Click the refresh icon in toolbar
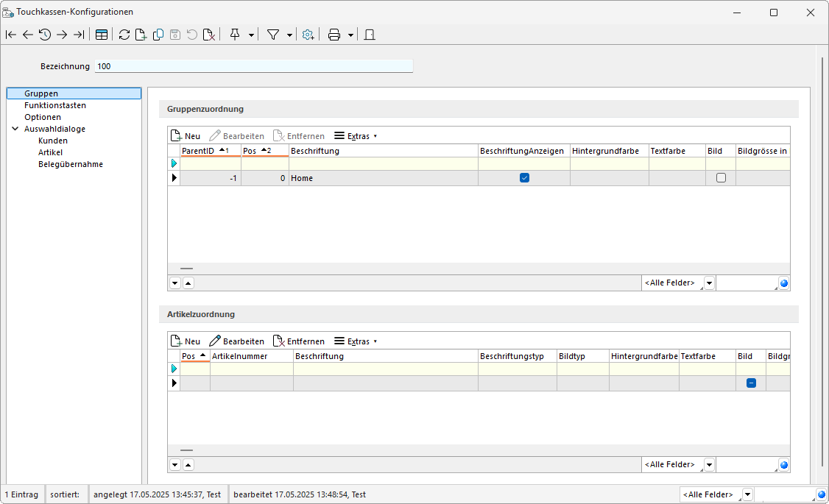The image size is (829, 504). [x=124, y=35]
